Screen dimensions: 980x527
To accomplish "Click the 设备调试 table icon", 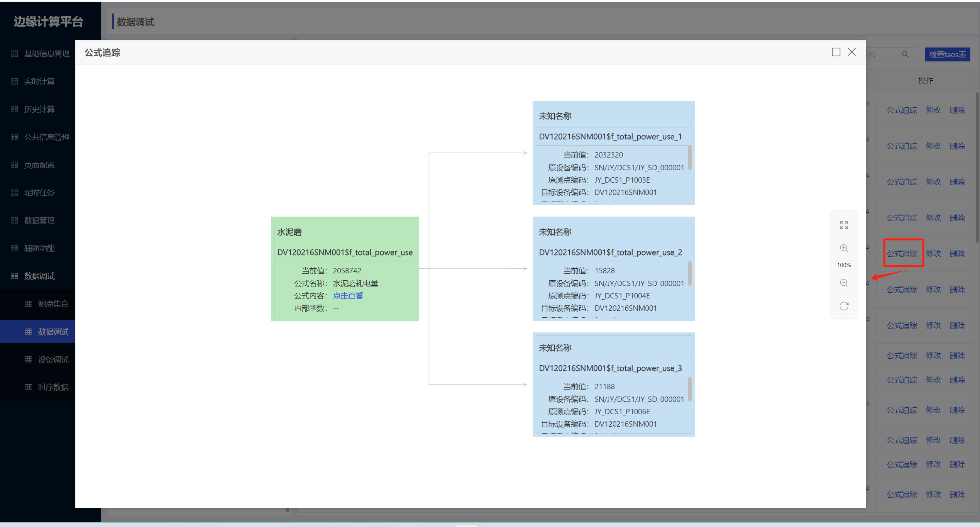I will pos(28,359).
